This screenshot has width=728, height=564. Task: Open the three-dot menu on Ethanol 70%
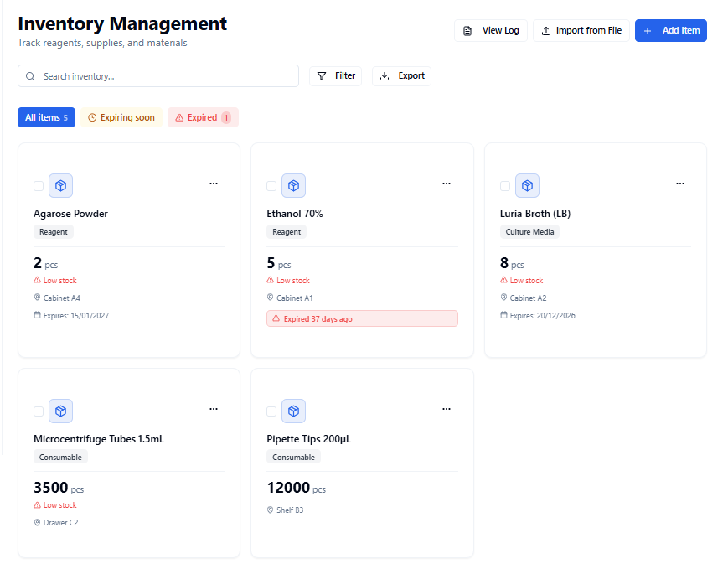pyautogui.click(x=447, y=184)
